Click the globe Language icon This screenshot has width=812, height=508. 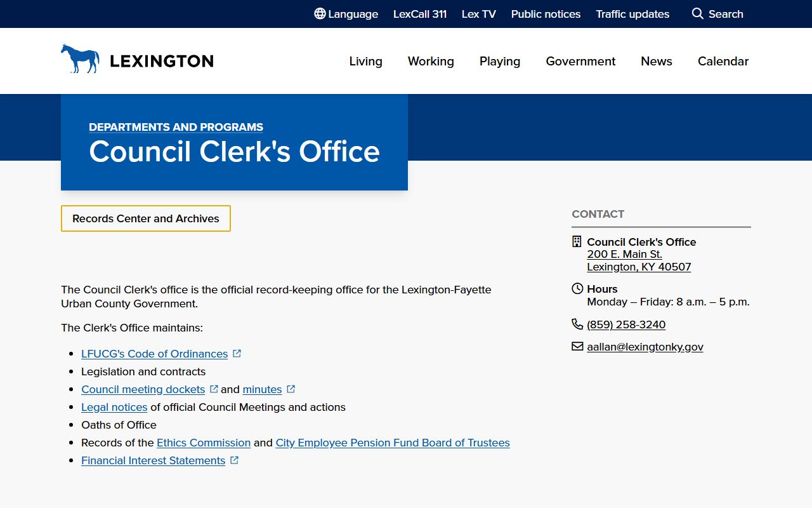pyautogui.click(x=320, y=14)
